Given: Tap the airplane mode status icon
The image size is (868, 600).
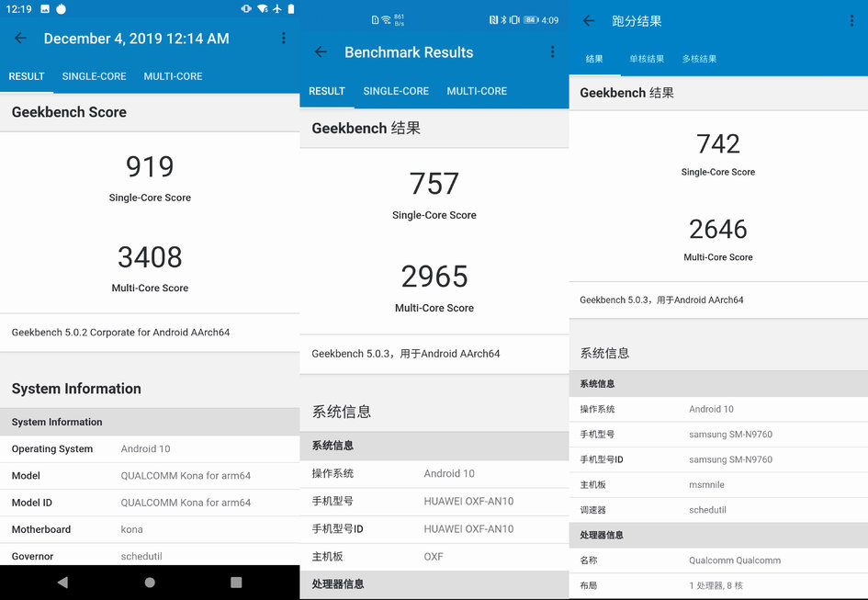Looking at the screenshot, I should (276, 9).
